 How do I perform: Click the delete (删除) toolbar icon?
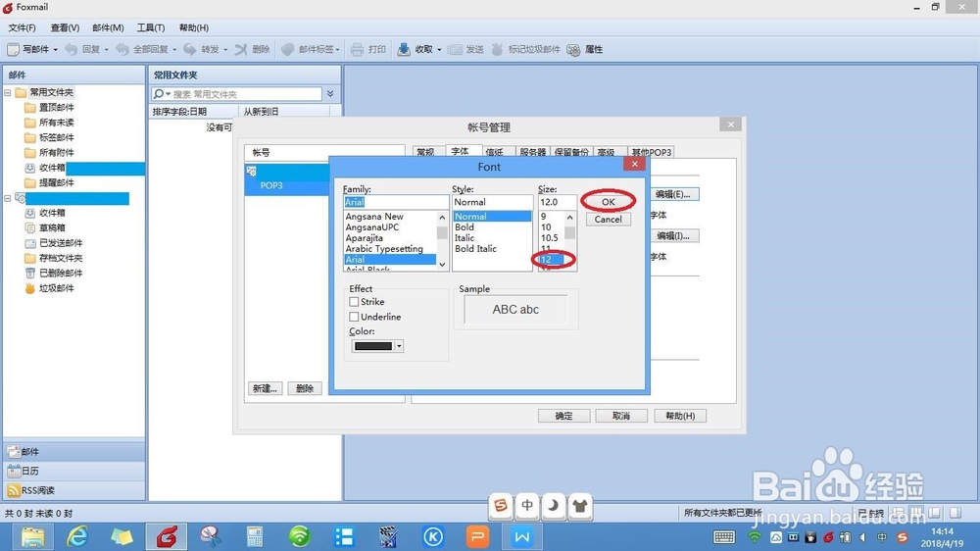[x=241, y=49]
